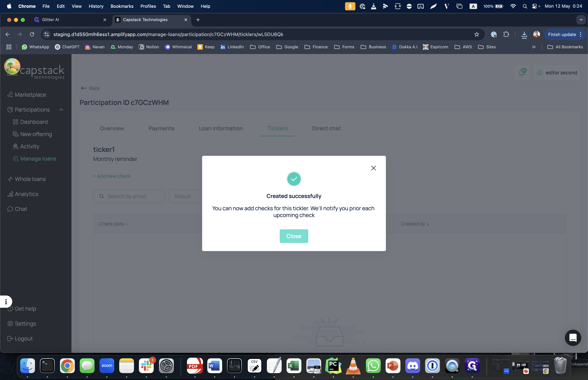This screenshot has width=588, height=380.
Task: Select the Ticklers tab
Action: [277, 128]
